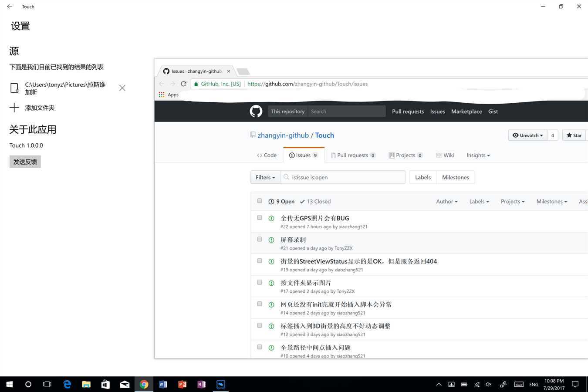Check the box for issue 按文件夹显示图片

[260, 282]
